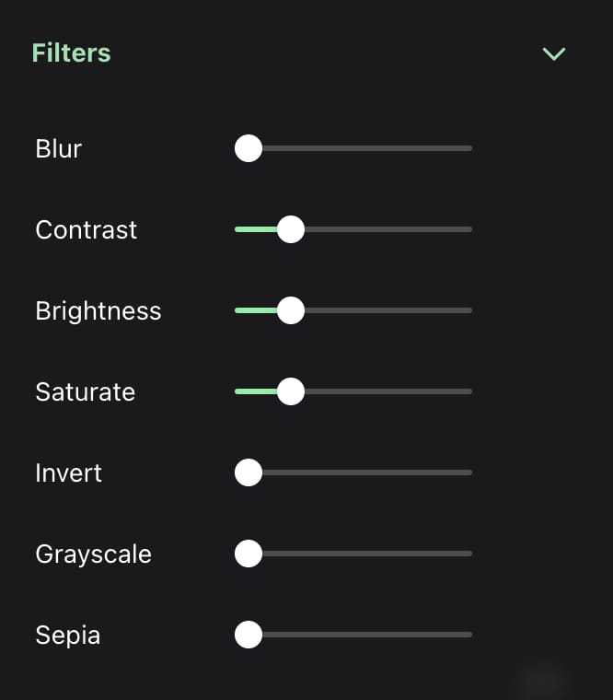Click the Contrast filter label
This screenshot has height=700, width=613.
[x=87, y=229]
